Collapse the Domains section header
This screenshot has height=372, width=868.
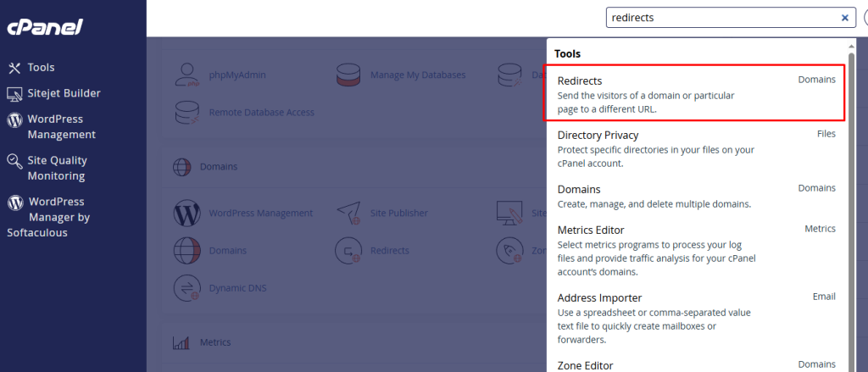pos(218,167)
